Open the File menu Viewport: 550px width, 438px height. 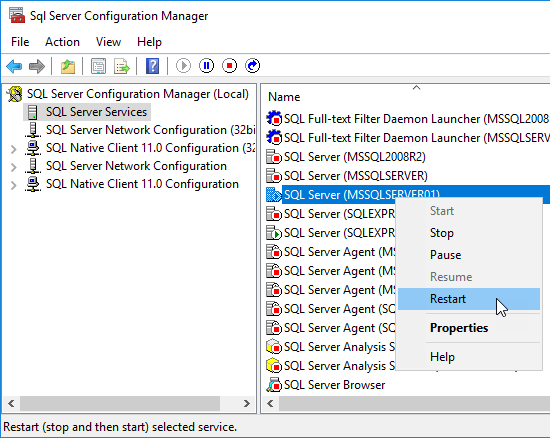[20, 42]
